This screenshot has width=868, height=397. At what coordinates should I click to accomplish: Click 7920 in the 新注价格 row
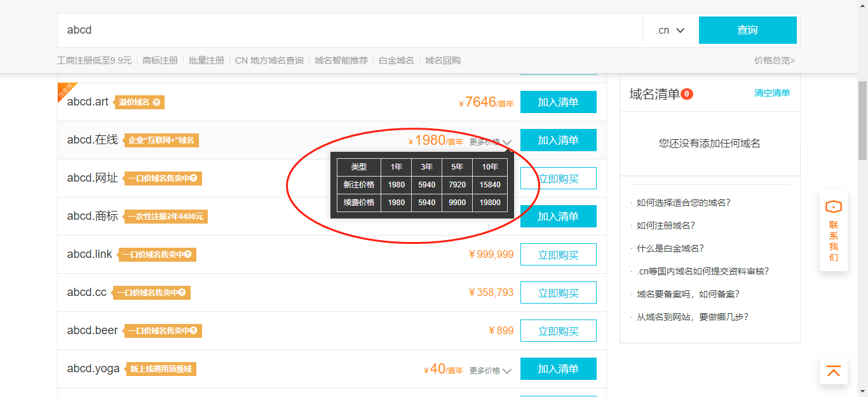coord(458,185)
